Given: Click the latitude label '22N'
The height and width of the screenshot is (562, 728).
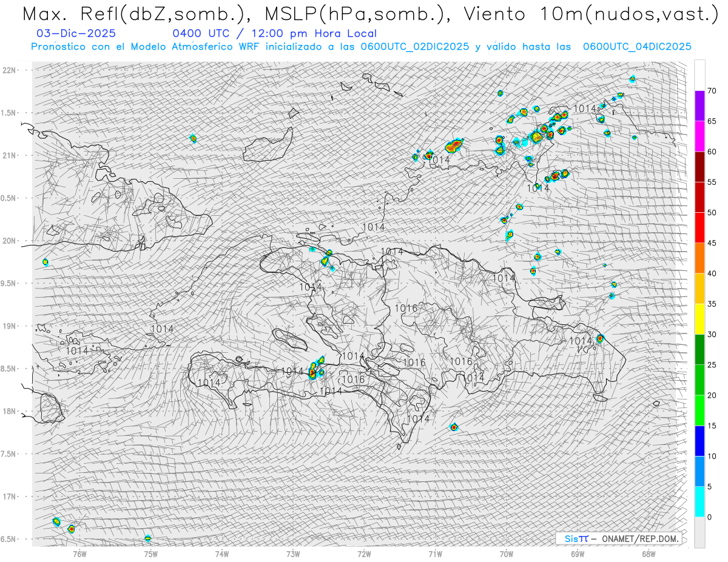Looking at the screenshot, I should pos(10,70).
